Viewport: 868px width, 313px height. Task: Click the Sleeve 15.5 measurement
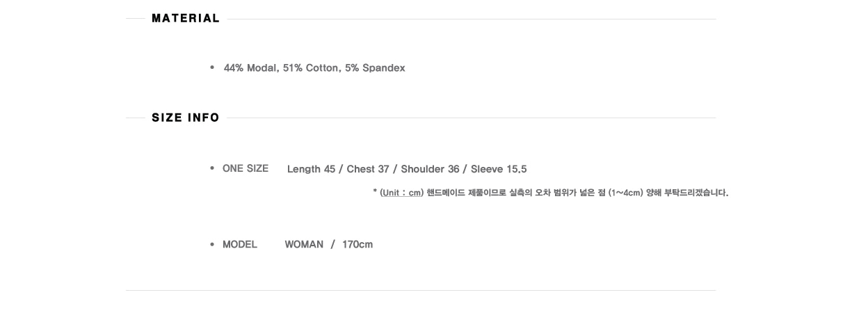click(x=499, y=169)
